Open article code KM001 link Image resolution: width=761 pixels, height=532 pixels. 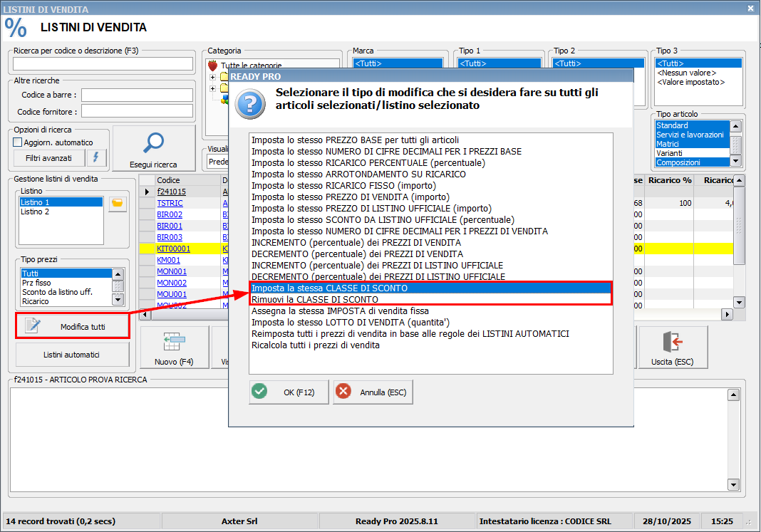pos(168,260)
